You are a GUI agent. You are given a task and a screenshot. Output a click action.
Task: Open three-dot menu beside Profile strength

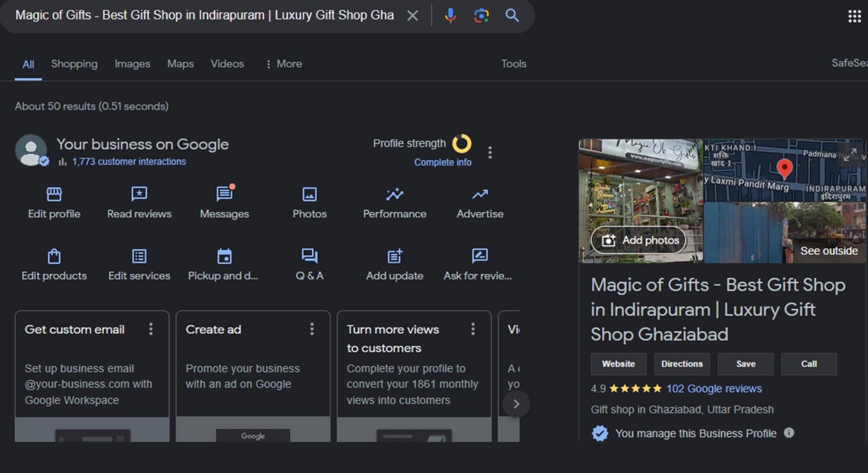point(490,152)
